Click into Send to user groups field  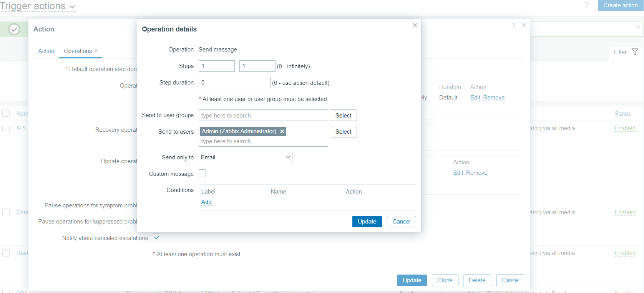[263, 116]
